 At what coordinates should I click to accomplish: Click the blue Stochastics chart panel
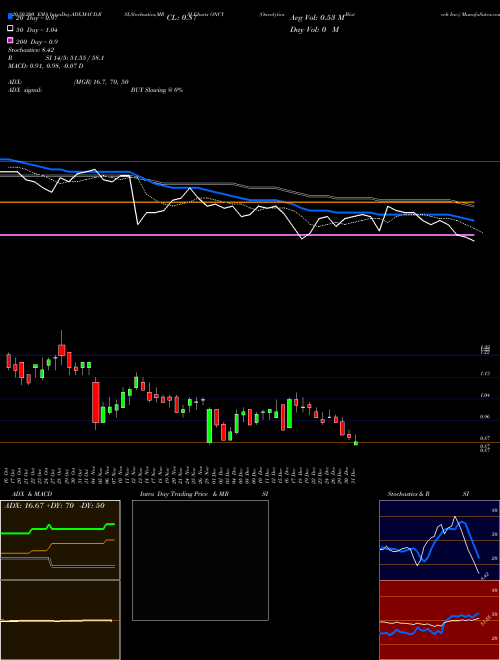pos(439,540)
